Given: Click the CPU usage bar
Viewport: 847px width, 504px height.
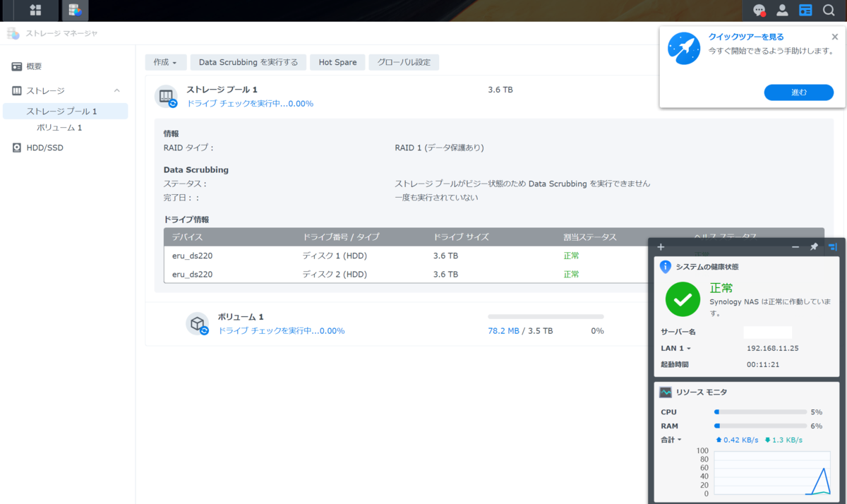Looking at the screenshot, I should 760,412.
